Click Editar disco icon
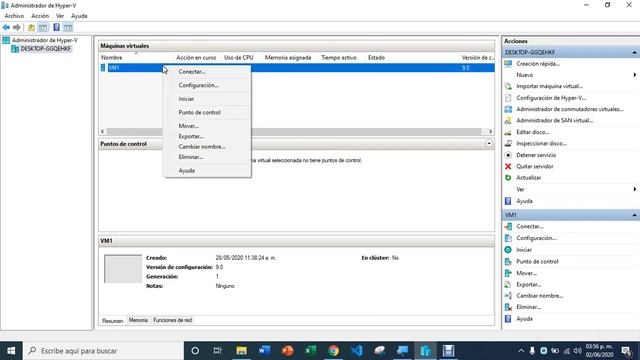This screenshot has width=640, height=360. (508, 132)
